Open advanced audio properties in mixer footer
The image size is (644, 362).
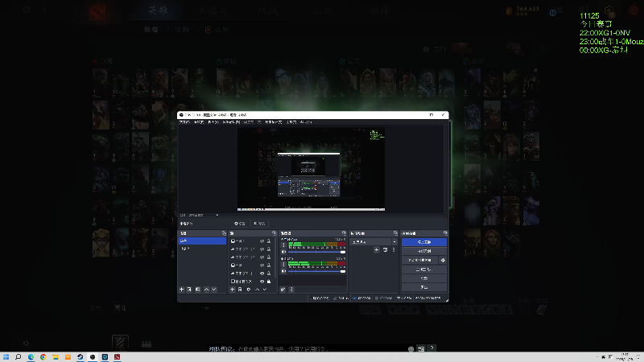[283, 290]
